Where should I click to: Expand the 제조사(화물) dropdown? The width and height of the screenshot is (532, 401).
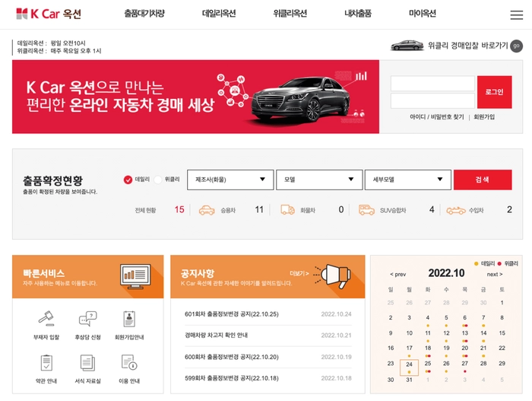230,180
